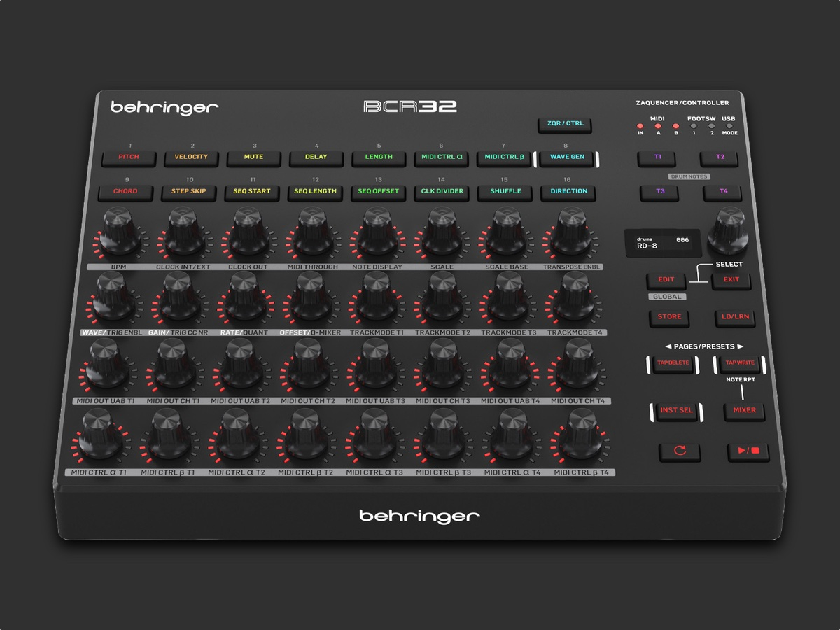
Task: Select the LENGTH button
Action: [x=379, y=157]
